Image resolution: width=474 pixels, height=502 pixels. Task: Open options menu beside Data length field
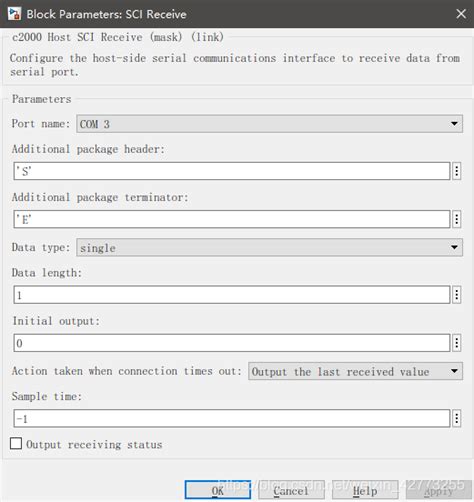tap(457, 295)
